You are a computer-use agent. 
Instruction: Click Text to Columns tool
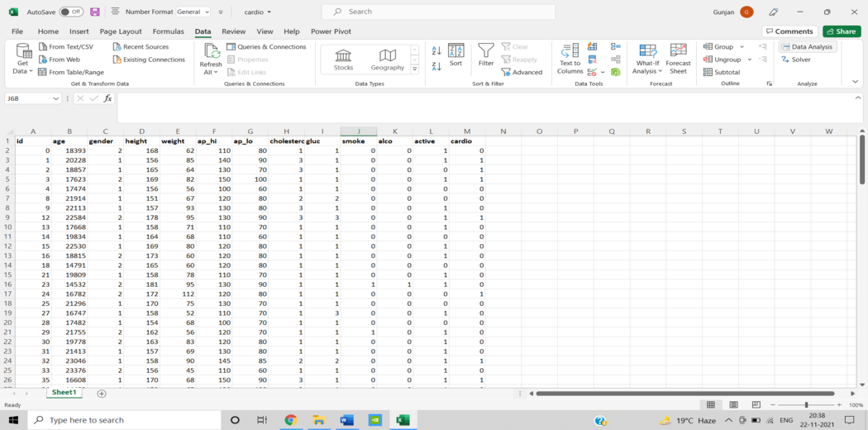point(570,59)
